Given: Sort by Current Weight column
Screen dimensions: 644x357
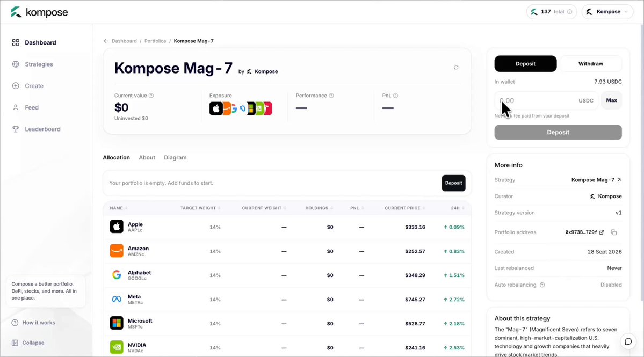Looking at the screenshot, I should coord(264,208).
